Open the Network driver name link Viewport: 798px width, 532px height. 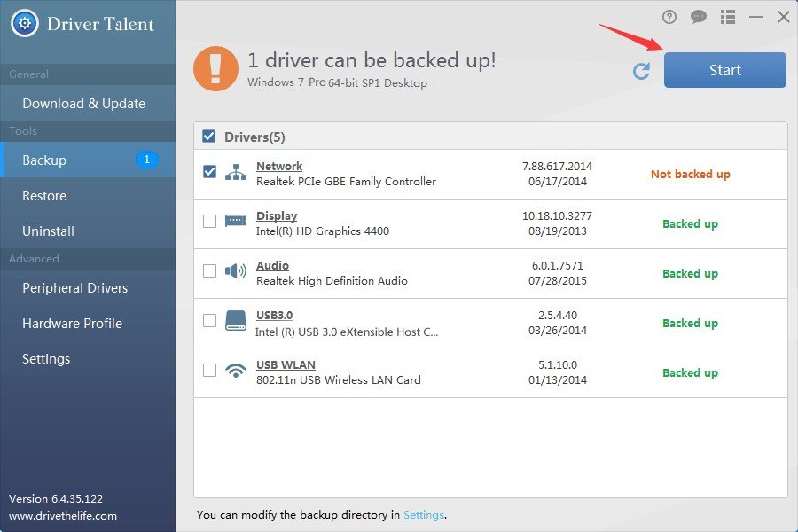(x=279, y=166)
